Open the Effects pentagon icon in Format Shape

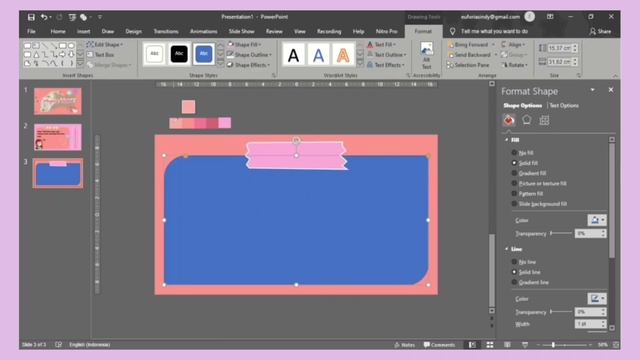tap(527, 120)
